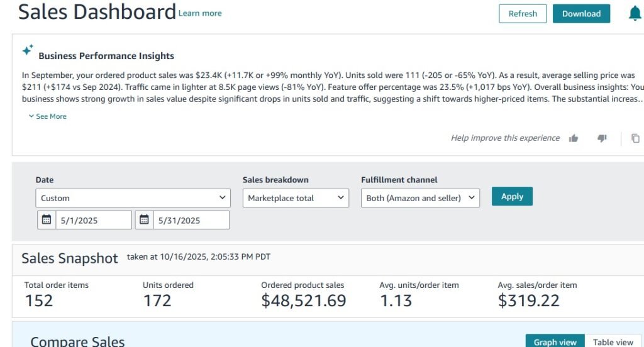Click the Download button
The height and width of the screenshot is (347, 644).
[581, 14]
